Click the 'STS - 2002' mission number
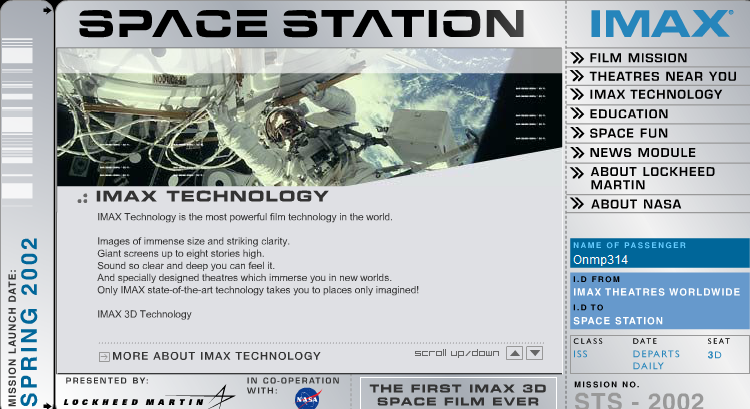 pos(639,401)
